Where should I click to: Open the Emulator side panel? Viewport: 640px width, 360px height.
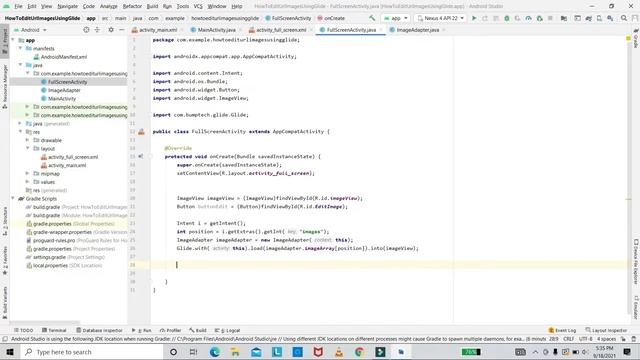click(x=636, y=307)
